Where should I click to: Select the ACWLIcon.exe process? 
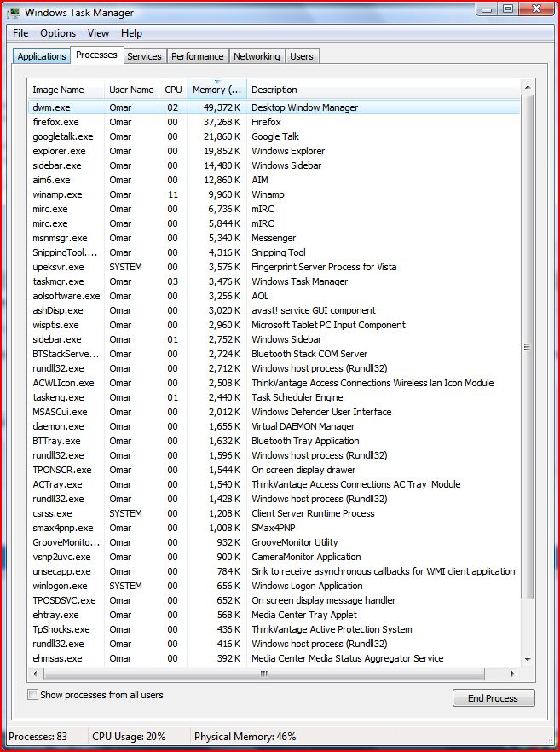click(274, 383)
